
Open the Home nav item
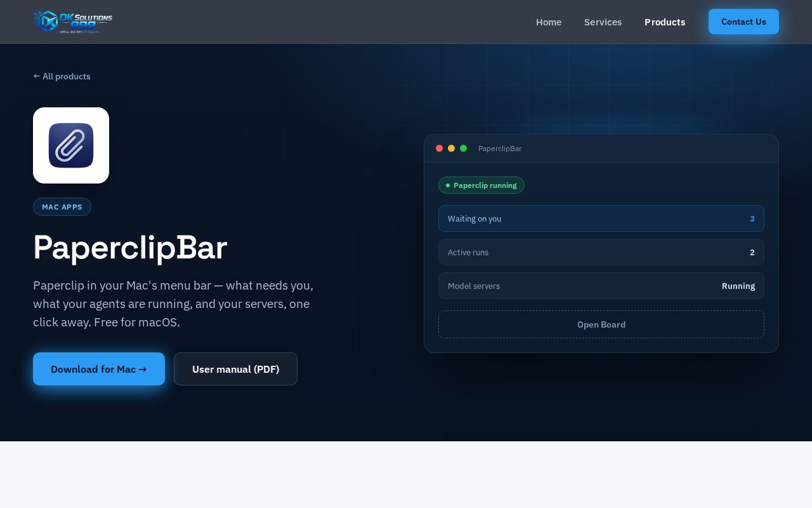coord(549,22)
